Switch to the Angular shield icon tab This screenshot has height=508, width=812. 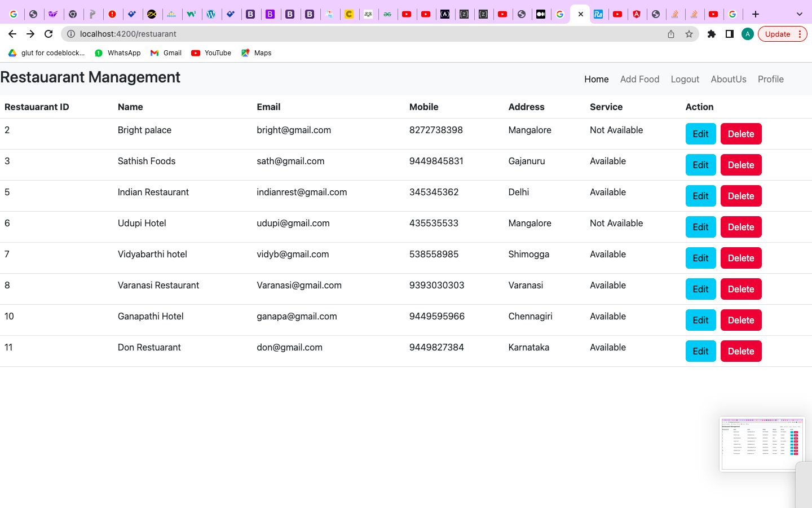pyautogui.click(x=637, y=14)
